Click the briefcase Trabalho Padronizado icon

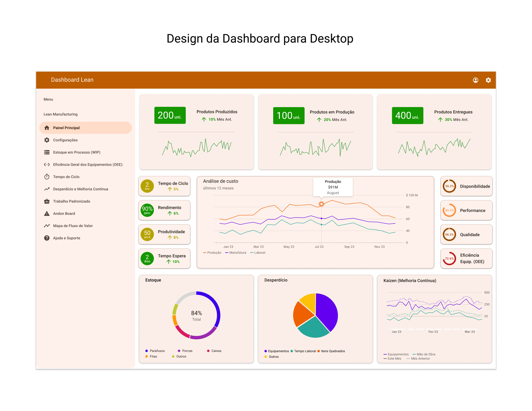(47, 201)
